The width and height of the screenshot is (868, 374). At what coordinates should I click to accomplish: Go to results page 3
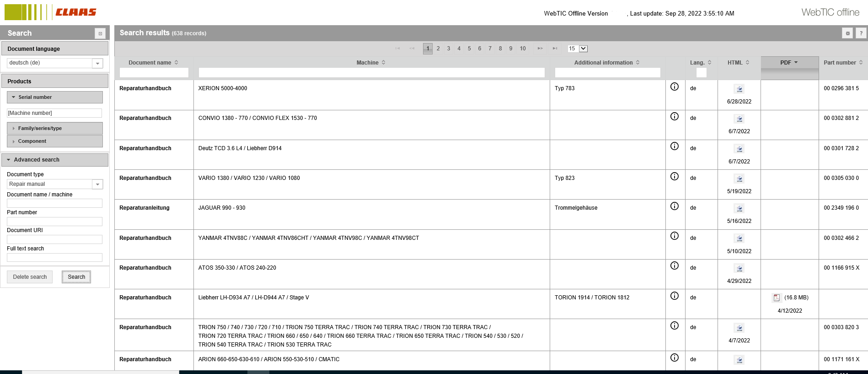449,49
